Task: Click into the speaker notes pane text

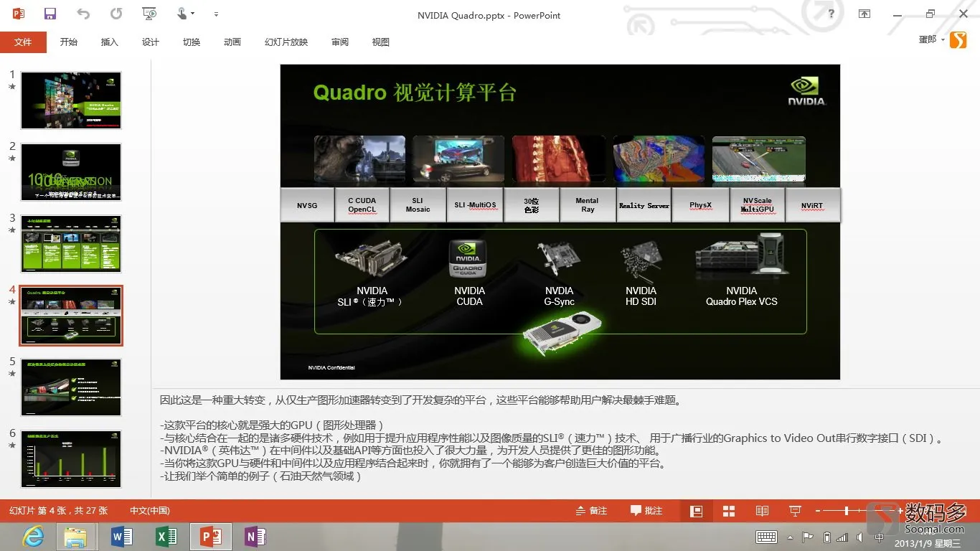Action: (551, 438)
